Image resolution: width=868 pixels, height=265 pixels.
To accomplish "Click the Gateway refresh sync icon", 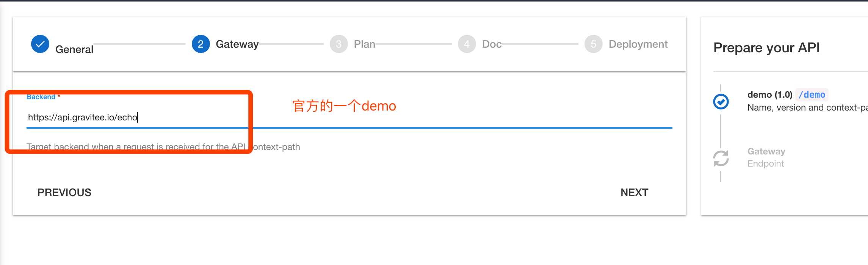I will pyautogui.click(x=721, y=158).
